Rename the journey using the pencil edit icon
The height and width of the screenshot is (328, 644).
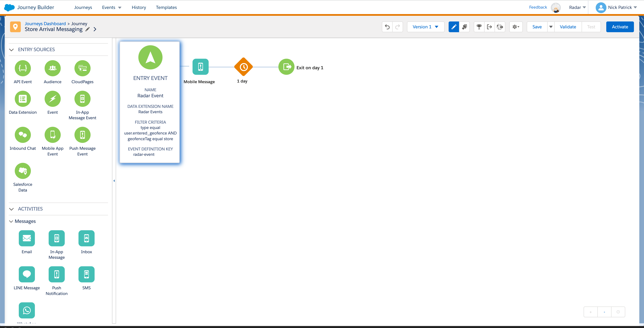[x=87, y=29]
